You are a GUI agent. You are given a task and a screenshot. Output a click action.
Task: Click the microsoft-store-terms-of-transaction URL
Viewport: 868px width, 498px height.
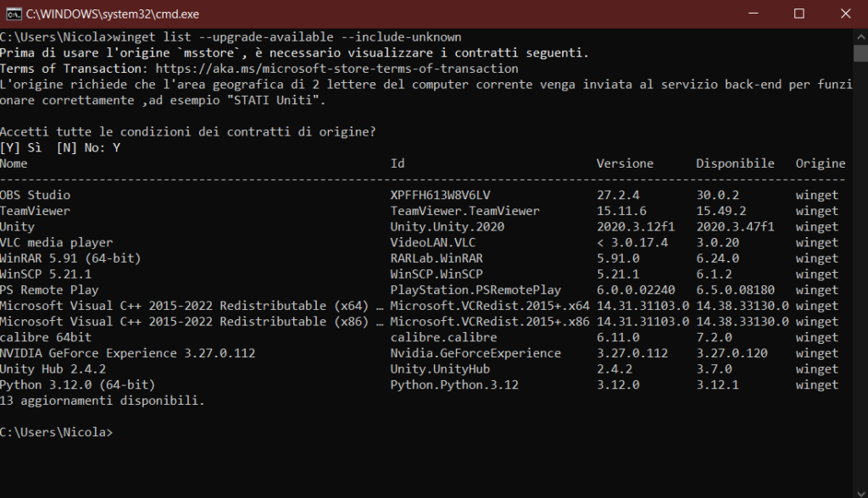(337, 69)
